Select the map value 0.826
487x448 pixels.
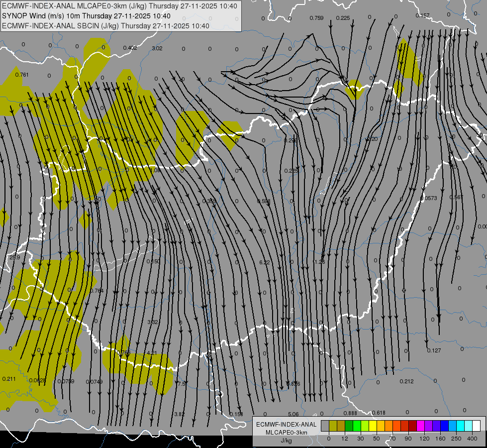point(293,384)
